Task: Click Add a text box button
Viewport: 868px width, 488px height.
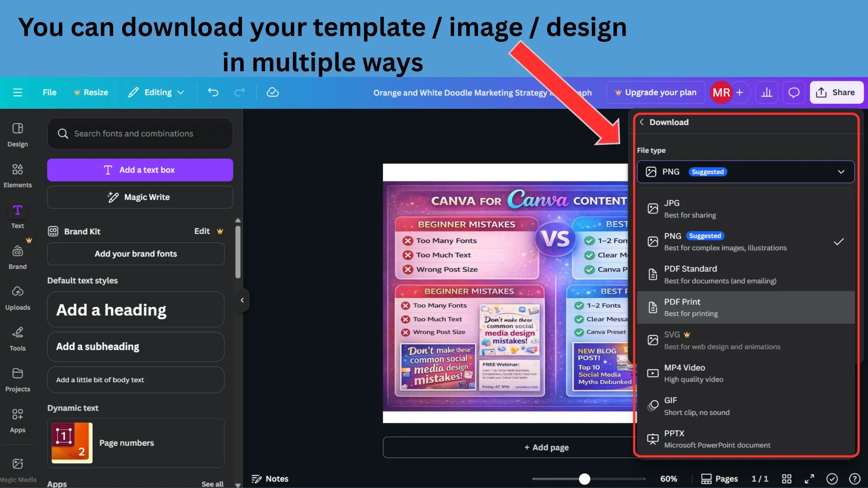Action: point(140,170)
